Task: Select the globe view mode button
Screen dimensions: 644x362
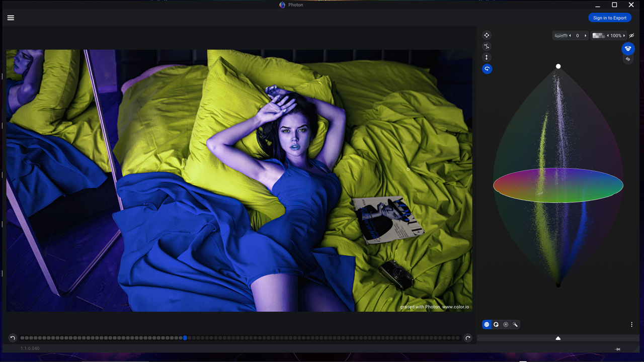Action: click(487, 324)
